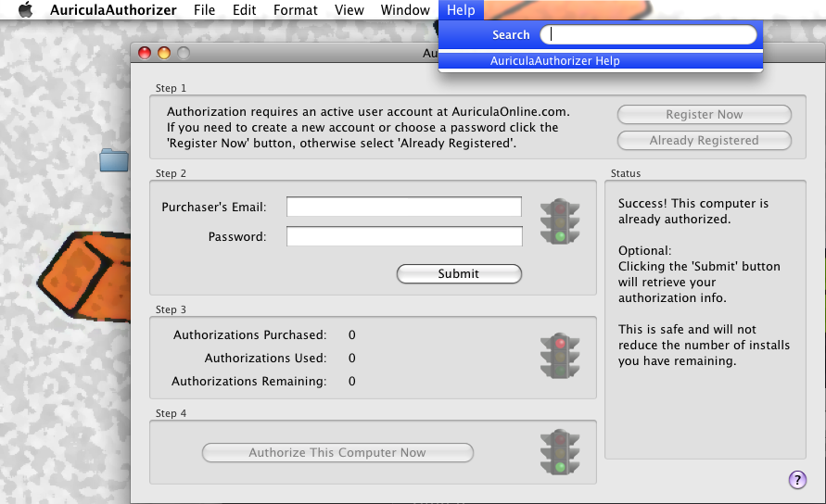The height and width of the screenshot is (504, 826).
Task: Click into the Help search field
Action: (649, 35)
